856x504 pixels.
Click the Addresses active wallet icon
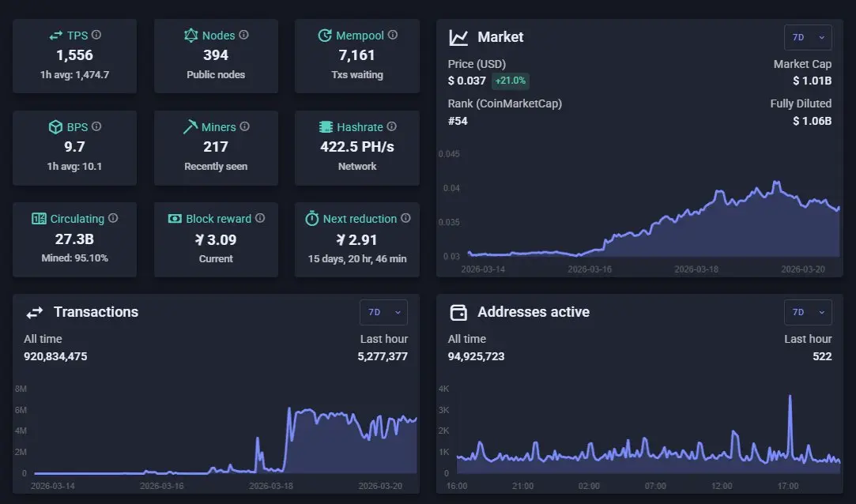[458, 312]
